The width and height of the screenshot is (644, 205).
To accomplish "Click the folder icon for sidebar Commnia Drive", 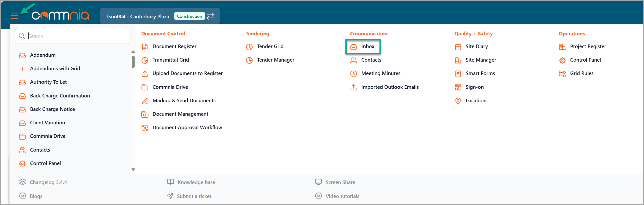I will point(22,136).
